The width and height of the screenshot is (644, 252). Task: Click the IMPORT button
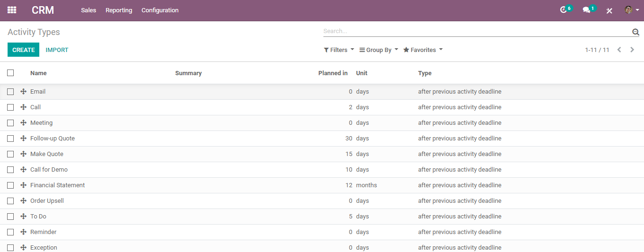pos(57,50)
